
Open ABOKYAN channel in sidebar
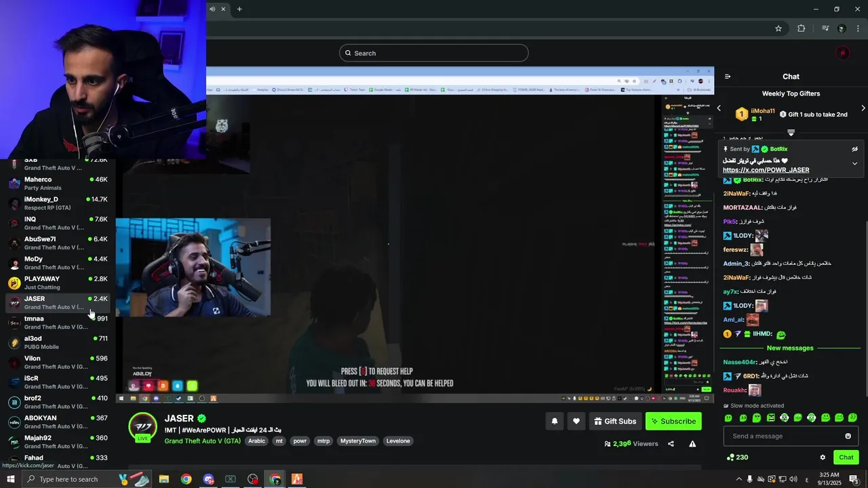(x=58, y=422)
